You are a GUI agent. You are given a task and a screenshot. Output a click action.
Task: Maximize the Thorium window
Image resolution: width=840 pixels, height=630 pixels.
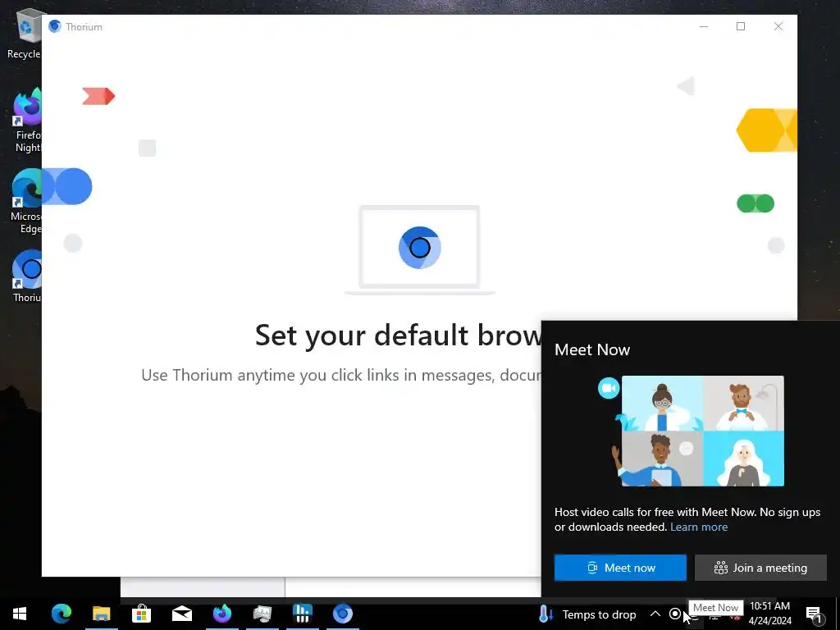[x=741, y=26]
